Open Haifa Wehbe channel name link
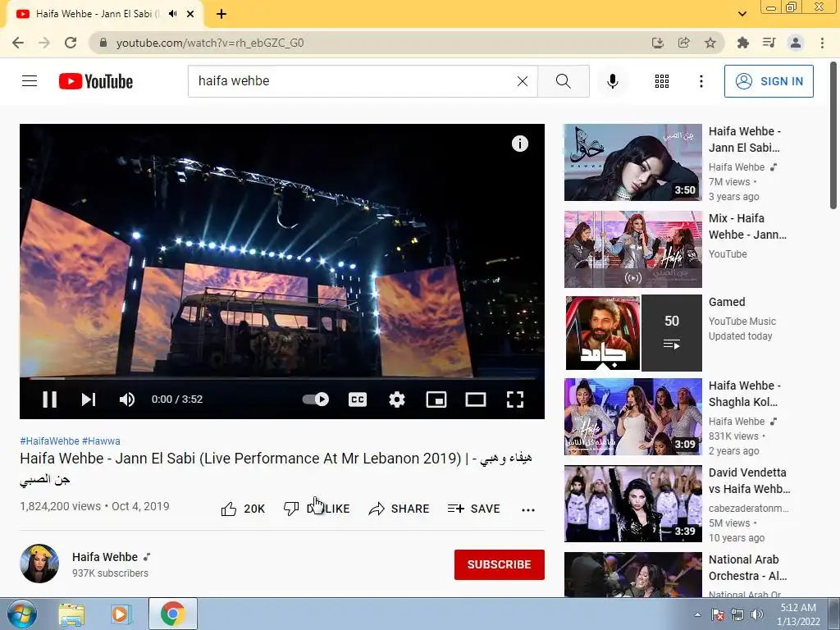 [105, 557]
